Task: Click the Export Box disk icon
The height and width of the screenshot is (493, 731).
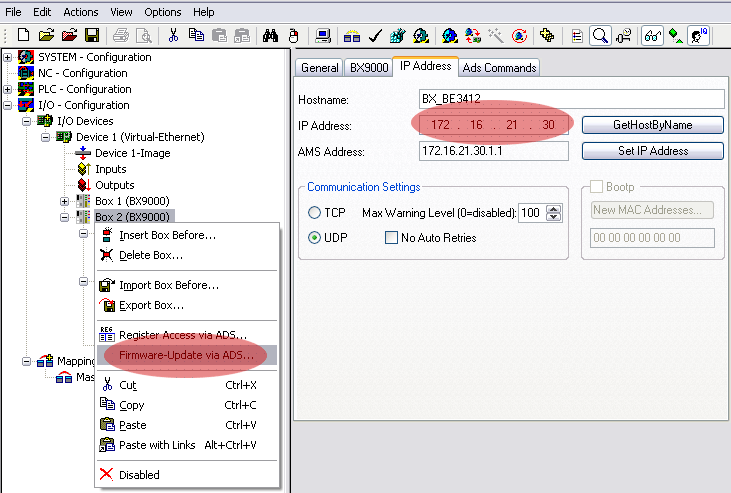Action: click(107, 305)
